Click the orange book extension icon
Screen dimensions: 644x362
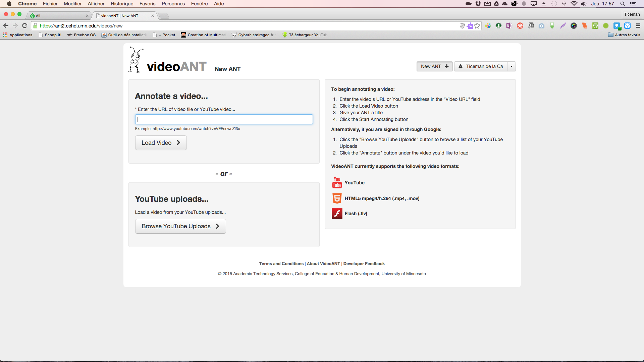pyautogui.click(x=584, y=26)
